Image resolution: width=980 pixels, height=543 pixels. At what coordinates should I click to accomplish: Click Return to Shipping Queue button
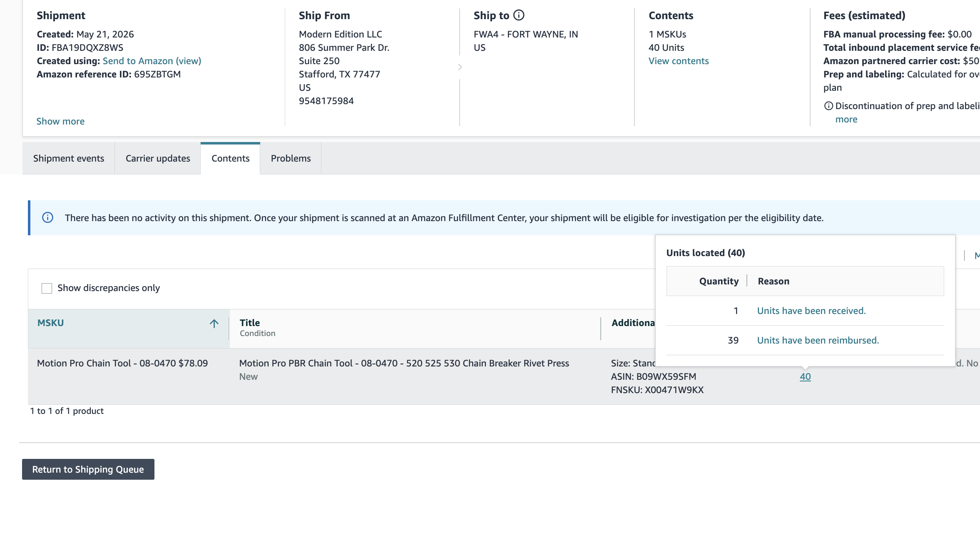(x=88, y=469)
